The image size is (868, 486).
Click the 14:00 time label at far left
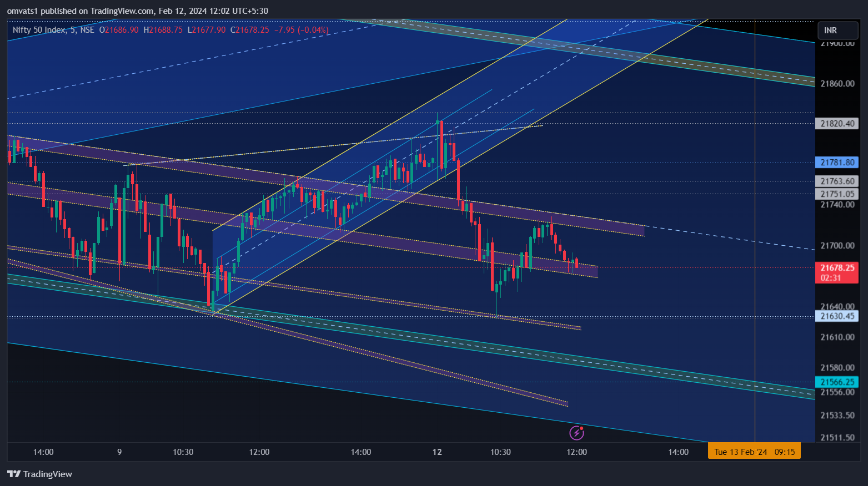coord(43,452)
